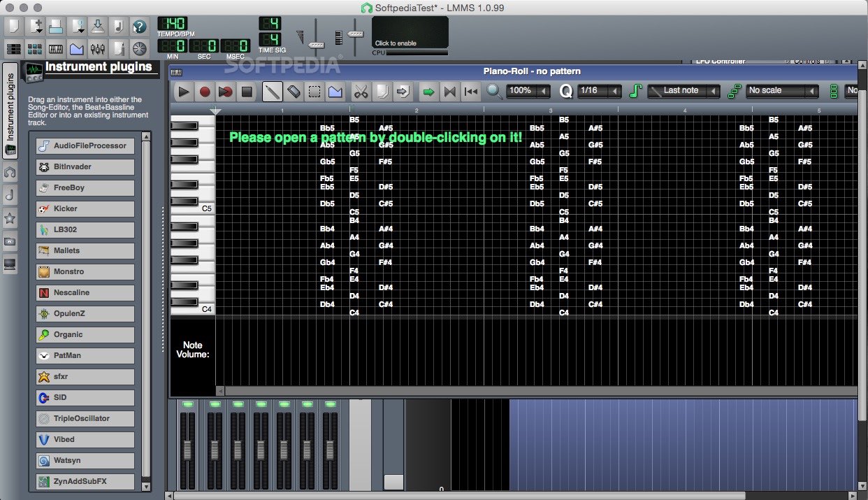The height and width of the screenshot is (500, 868).
Task: Toggle the loop points button
Action: click(x=449, y=91)
